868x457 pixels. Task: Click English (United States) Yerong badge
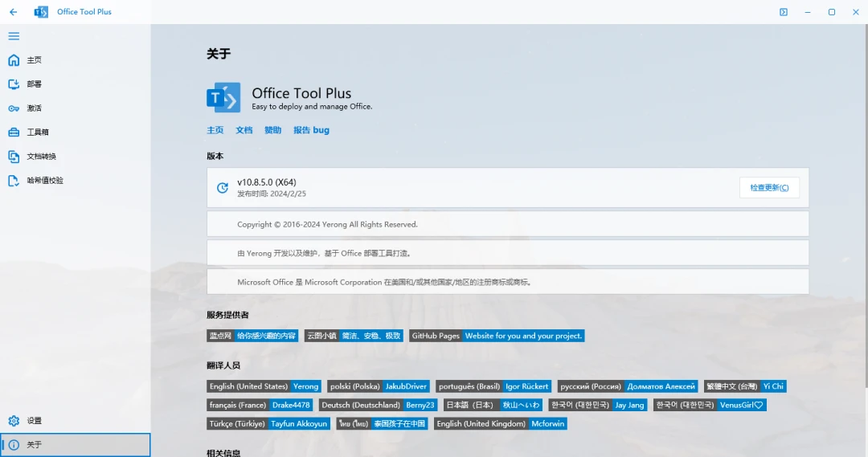click(x=264, y=386)
